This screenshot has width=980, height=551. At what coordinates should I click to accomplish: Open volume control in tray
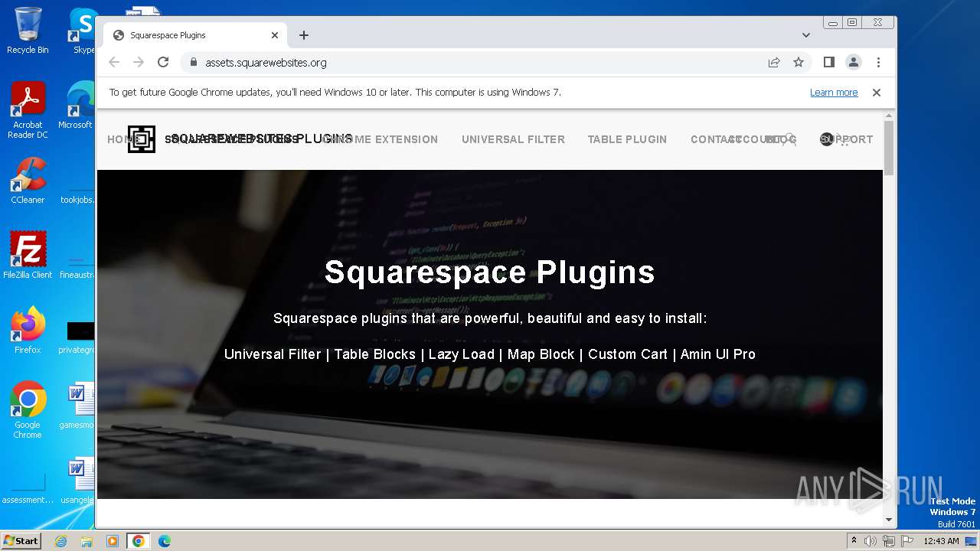(871, 541)
